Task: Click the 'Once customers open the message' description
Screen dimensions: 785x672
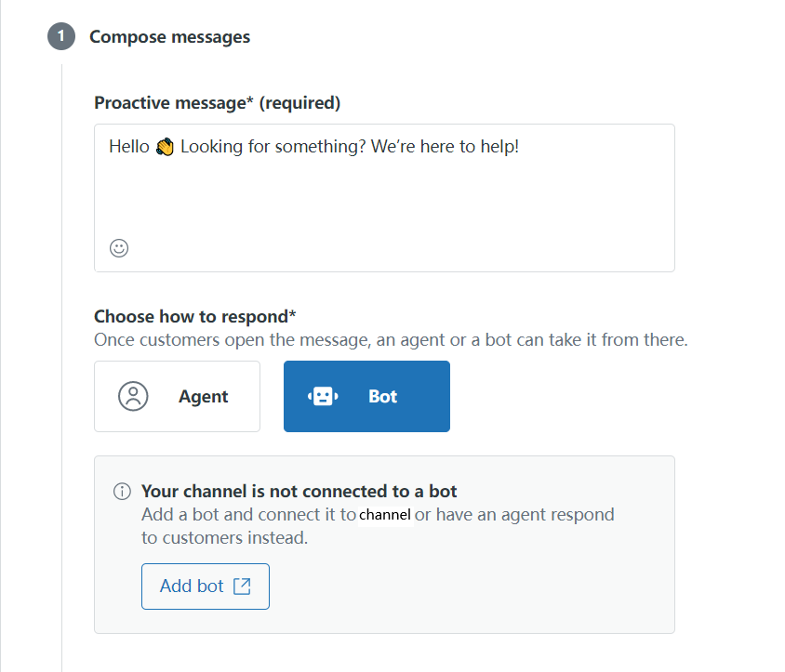Action: (391, 340)
